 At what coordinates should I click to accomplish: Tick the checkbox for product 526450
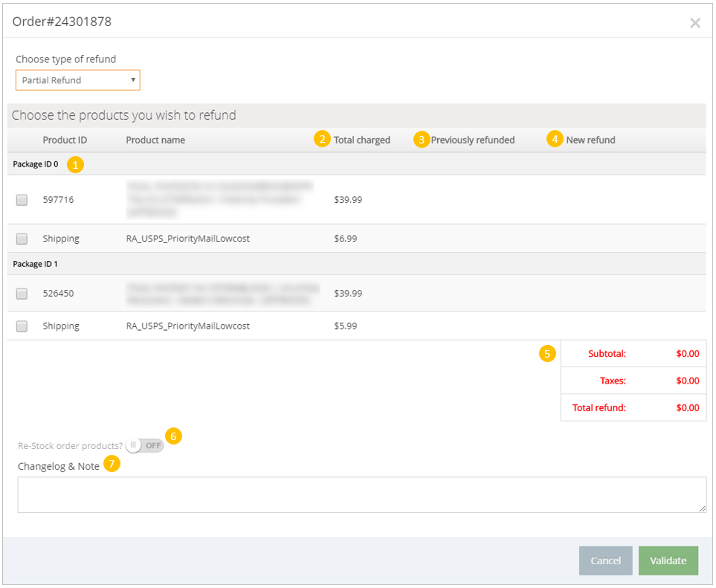[x=22, y=294]
